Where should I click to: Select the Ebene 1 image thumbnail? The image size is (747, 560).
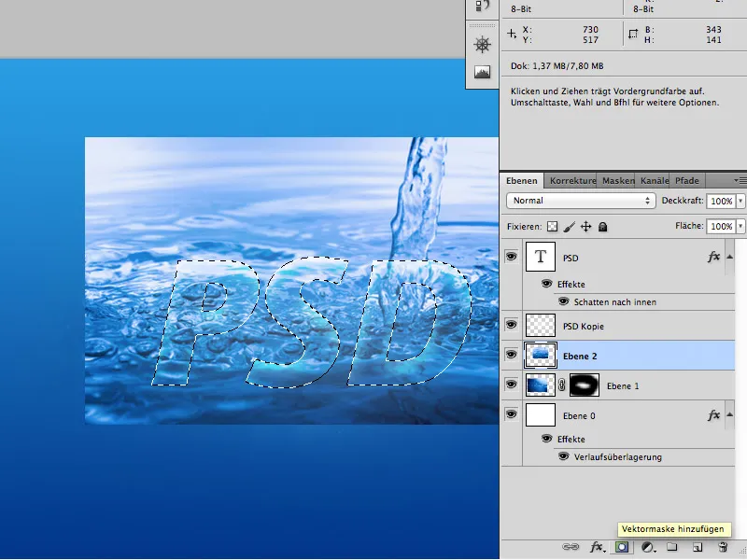(541, 385)
